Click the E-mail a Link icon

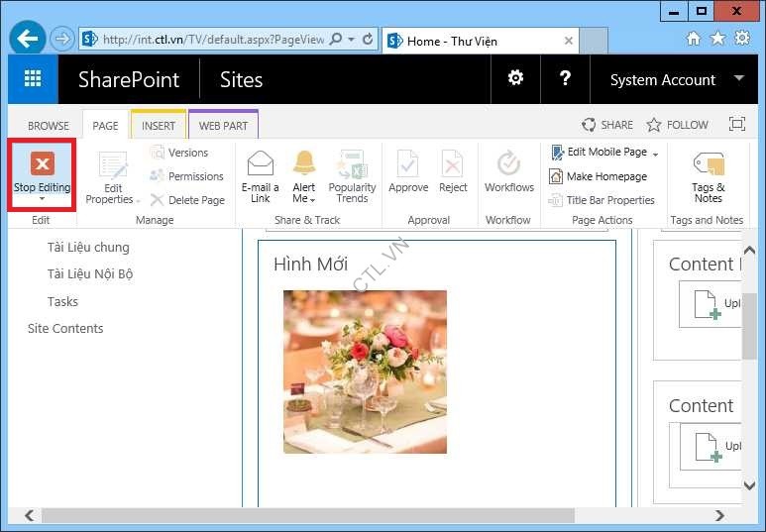click(260, 164)
